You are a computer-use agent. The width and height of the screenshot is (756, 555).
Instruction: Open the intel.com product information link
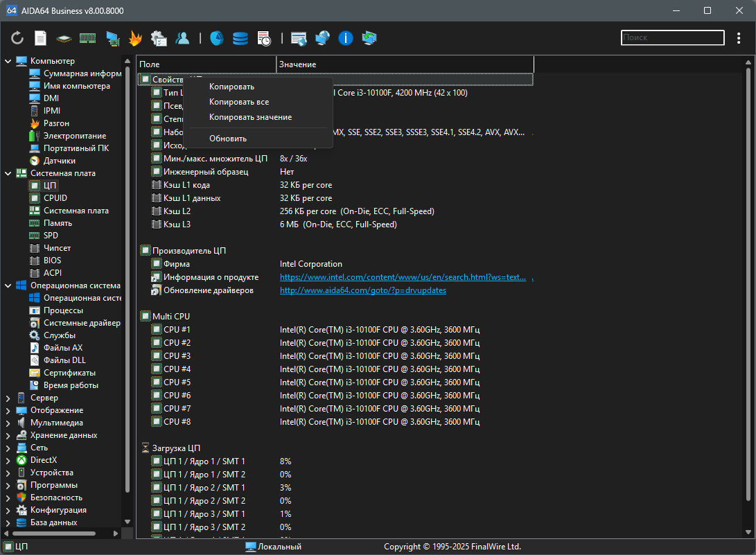coord(403,277)
